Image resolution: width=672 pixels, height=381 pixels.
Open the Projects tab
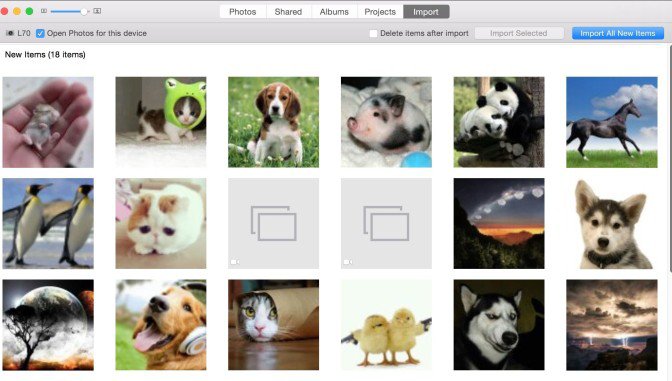point(380,12)
